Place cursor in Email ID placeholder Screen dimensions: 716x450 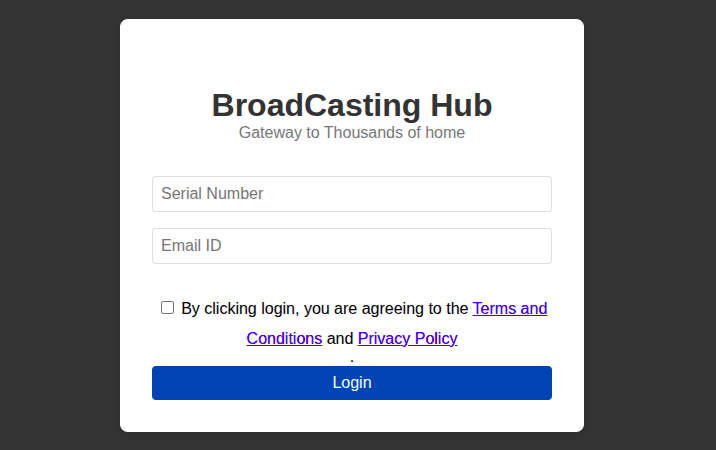[x=191, y=246]
